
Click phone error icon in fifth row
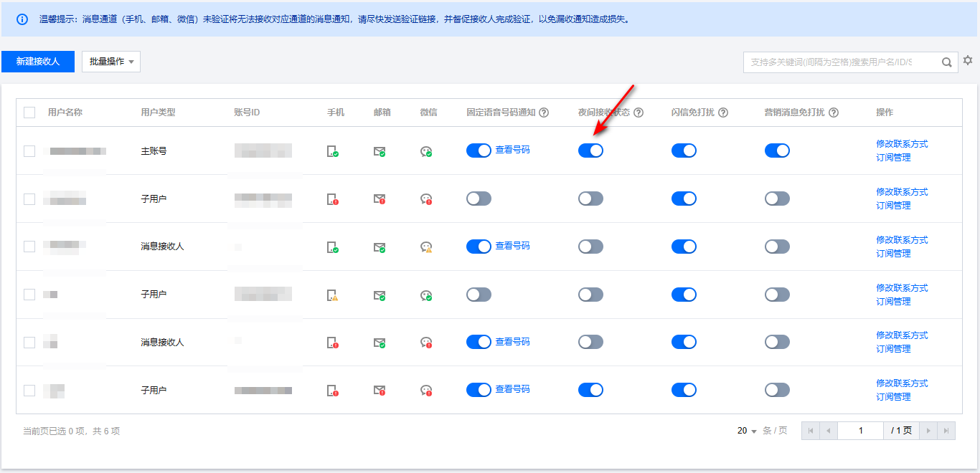pos(332,343)
